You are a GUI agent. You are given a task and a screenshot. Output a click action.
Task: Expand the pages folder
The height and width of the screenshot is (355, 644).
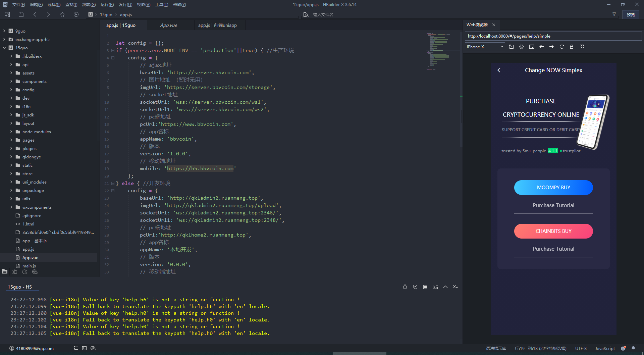click(x=11, y=140)
